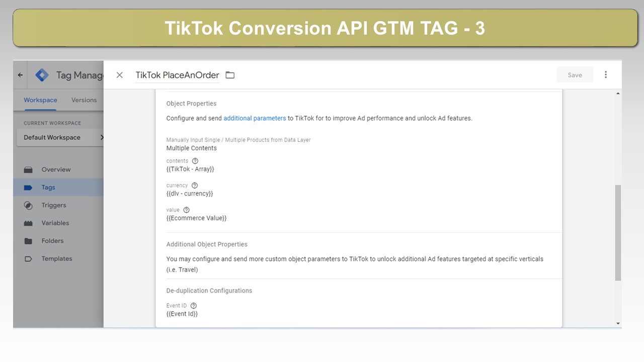This screenshot has height=362, width=644.
Task: Click the help icon beside contents
Action: coord(195,161)
